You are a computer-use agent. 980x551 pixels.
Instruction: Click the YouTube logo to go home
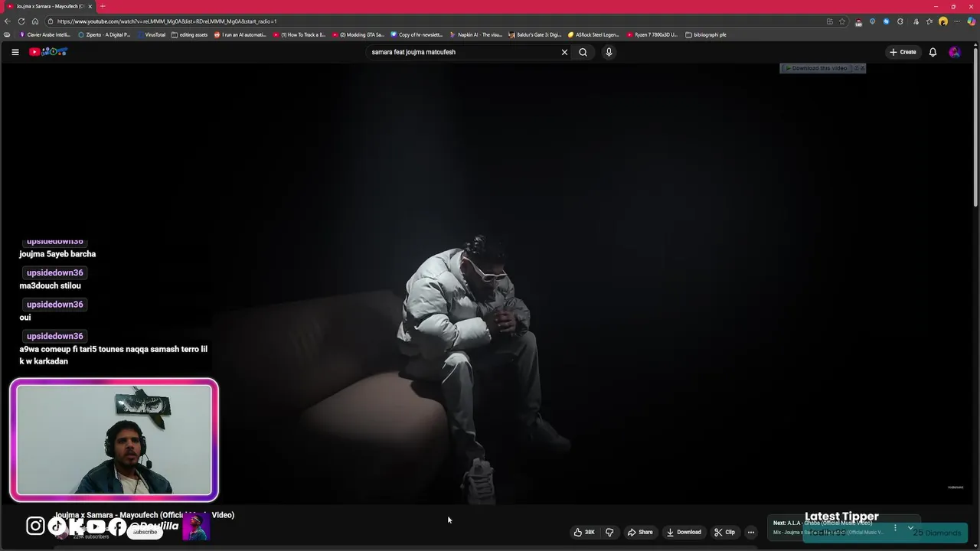click(48, 52)
